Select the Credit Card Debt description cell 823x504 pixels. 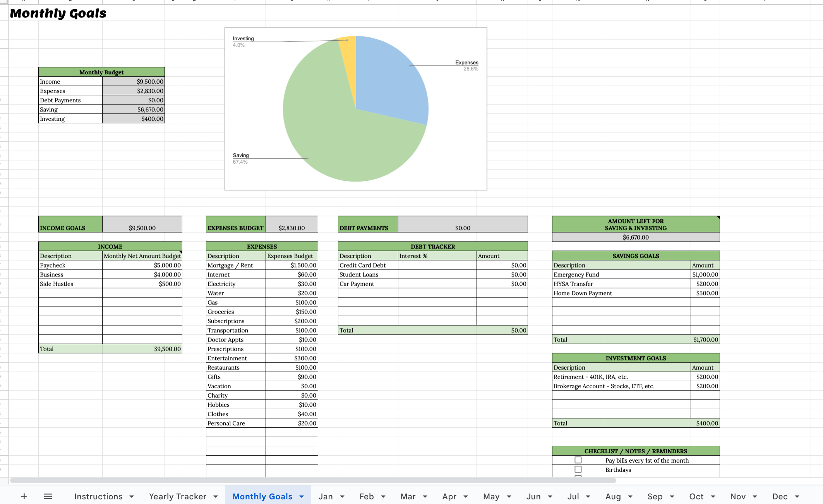point(368,265)
